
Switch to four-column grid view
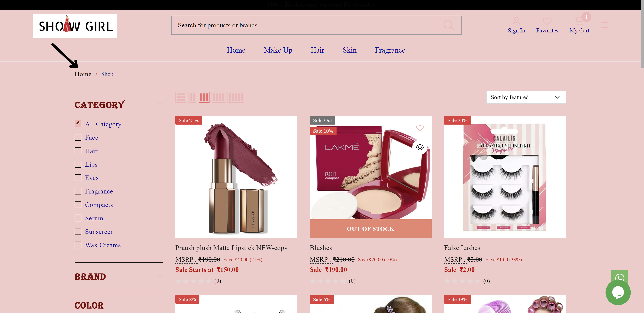(x=218, y=97)
